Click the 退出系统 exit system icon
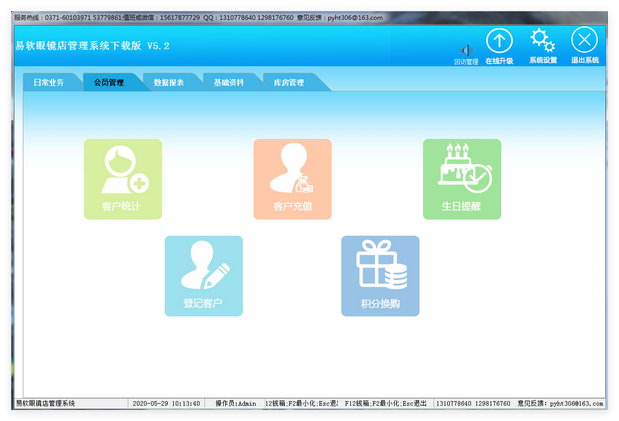Screen dimensions: 619x421 point(585,44)
